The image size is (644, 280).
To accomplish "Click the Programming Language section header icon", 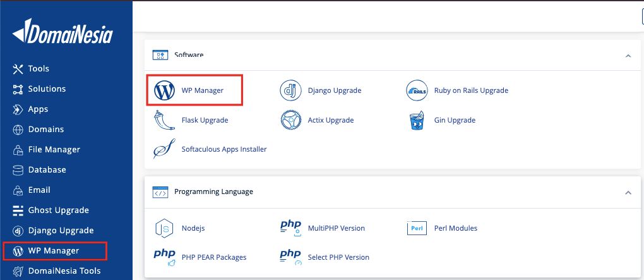I will coord(160,192).
